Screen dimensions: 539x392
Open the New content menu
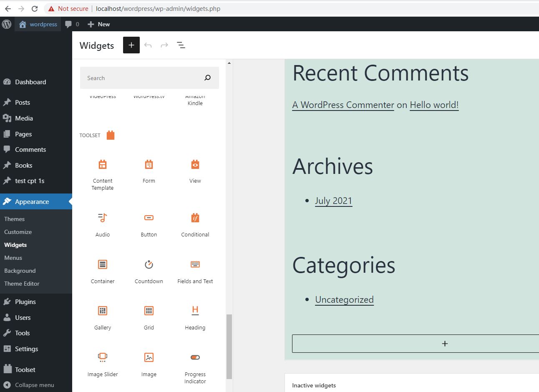tap(99, 24)
